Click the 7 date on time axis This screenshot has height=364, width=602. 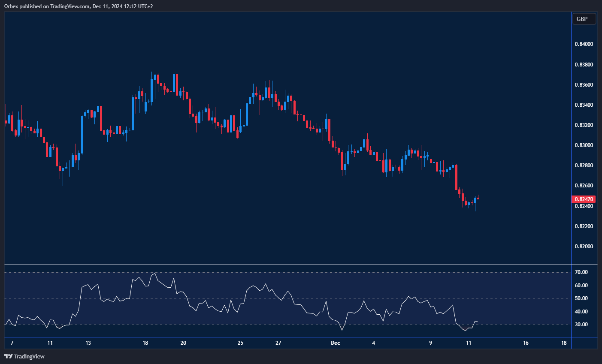[12, 343]
